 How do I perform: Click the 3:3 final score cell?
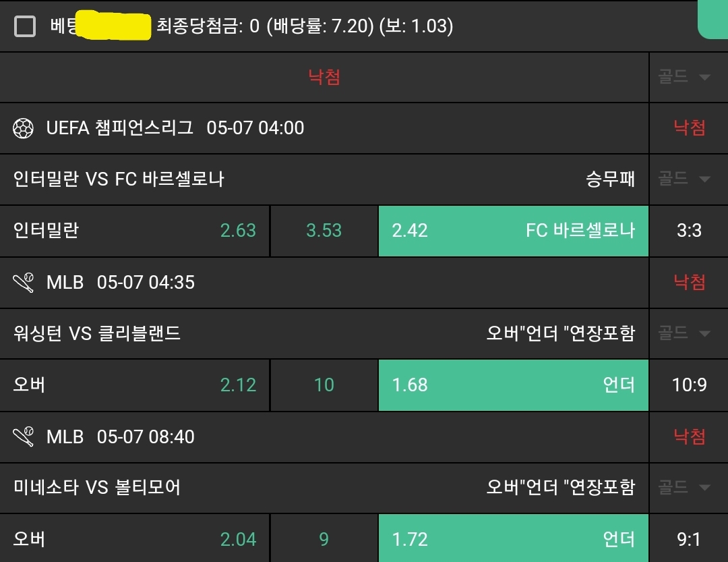point(689,231)
